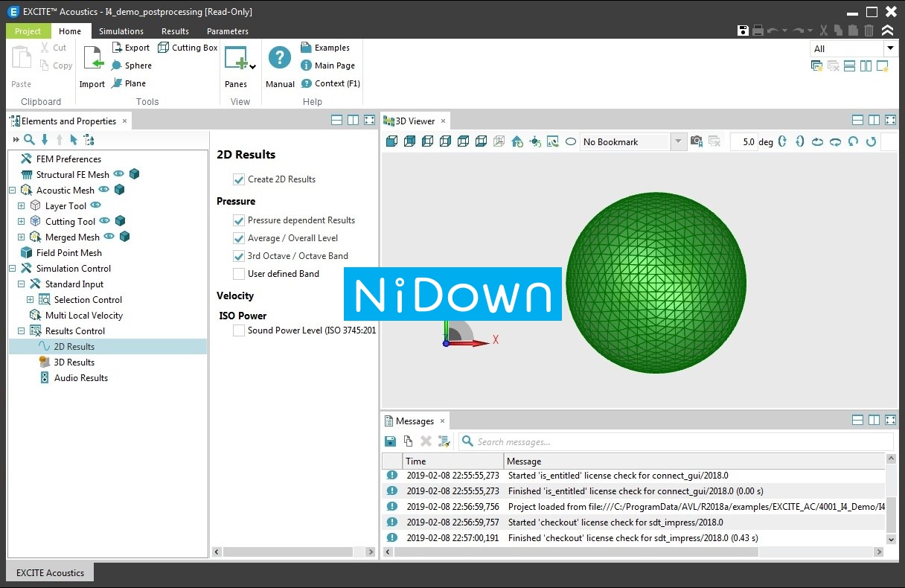The image size is (905, 588).
Task: Click the down arrow in Elements toolbar
Action: (45, 139)
